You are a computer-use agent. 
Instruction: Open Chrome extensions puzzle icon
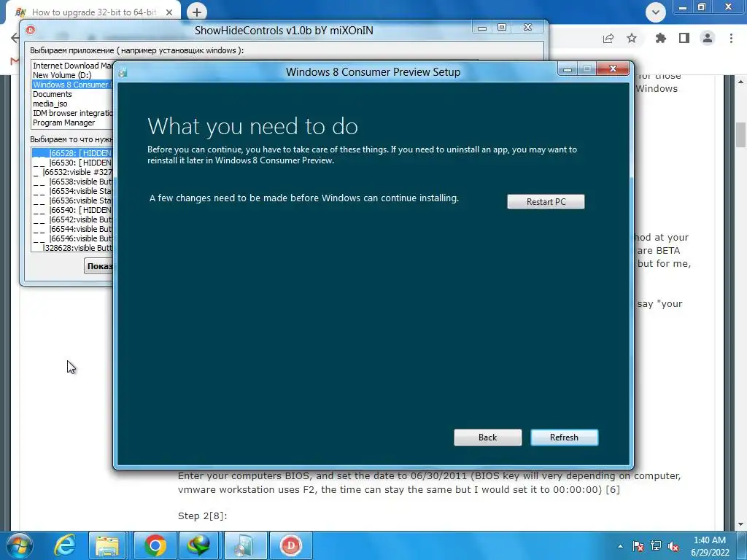660,38
